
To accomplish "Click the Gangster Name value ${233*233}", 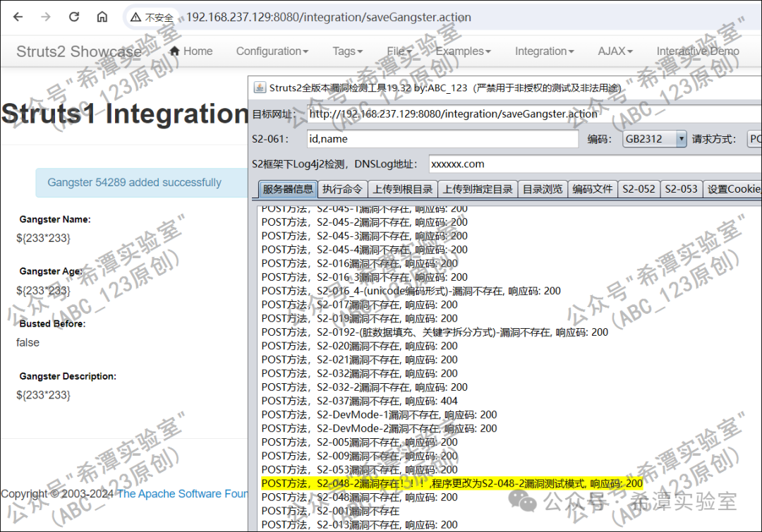I will (43, 238).
